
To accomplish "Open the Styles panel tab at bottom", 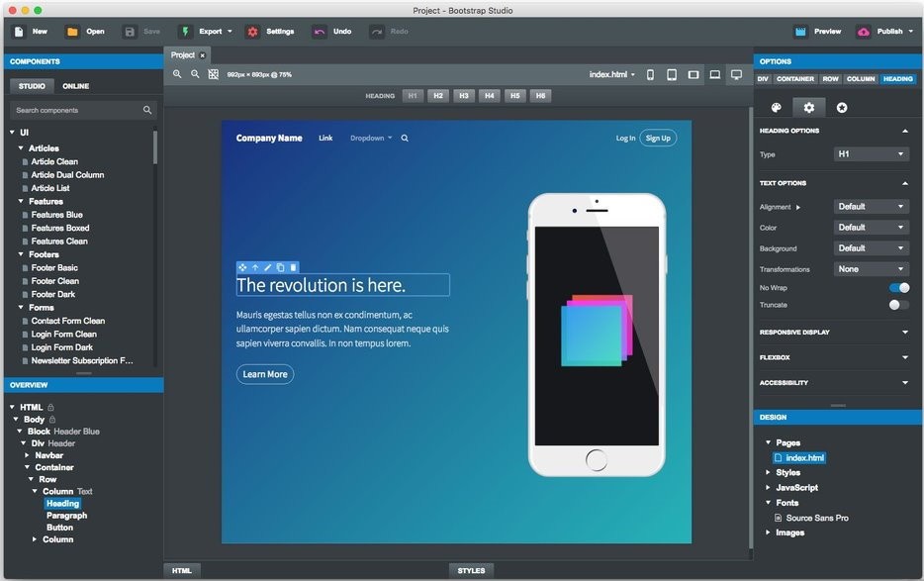I will (471, 570).
